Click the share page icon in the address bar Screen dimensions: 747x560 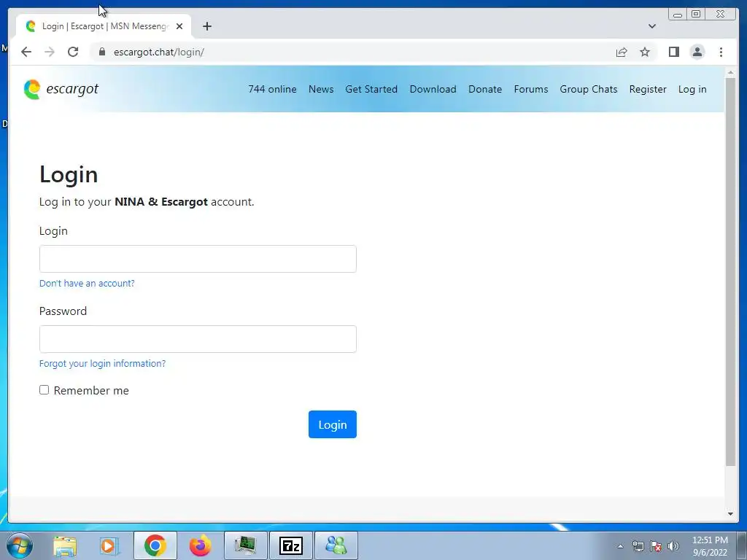622,52
